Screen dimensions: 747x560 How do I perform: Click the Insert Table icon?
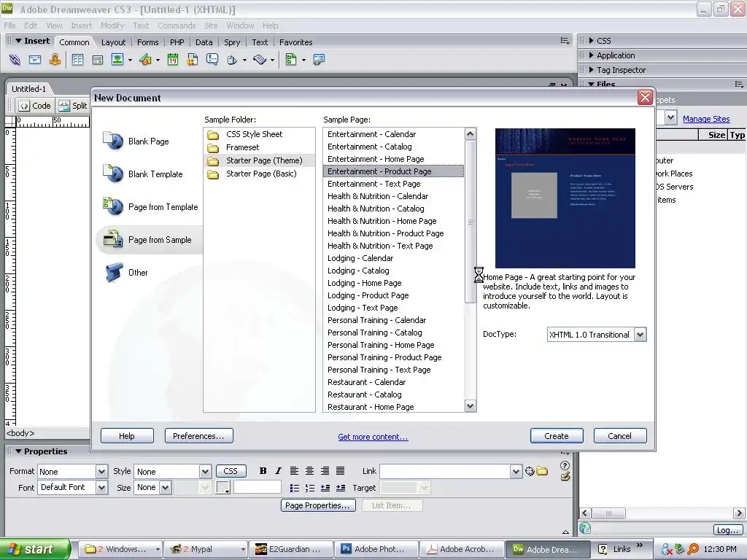point(77,60)
